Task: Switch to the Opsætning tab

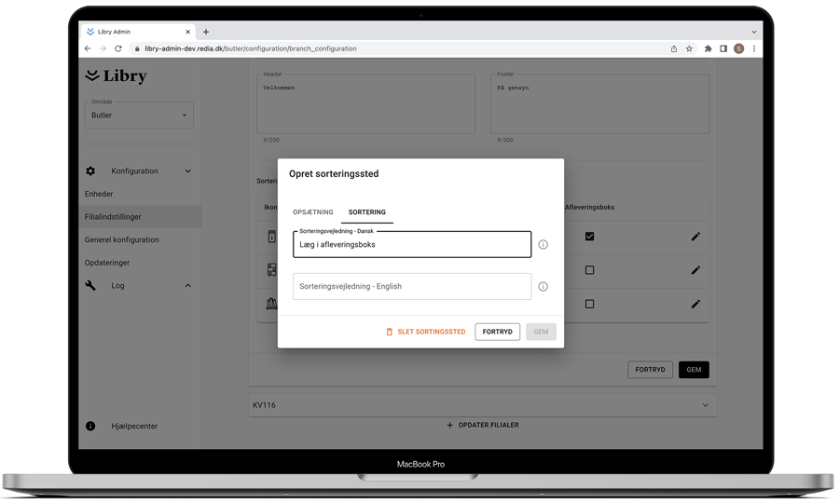Action: pyautogui.click(x=313, y=212)
